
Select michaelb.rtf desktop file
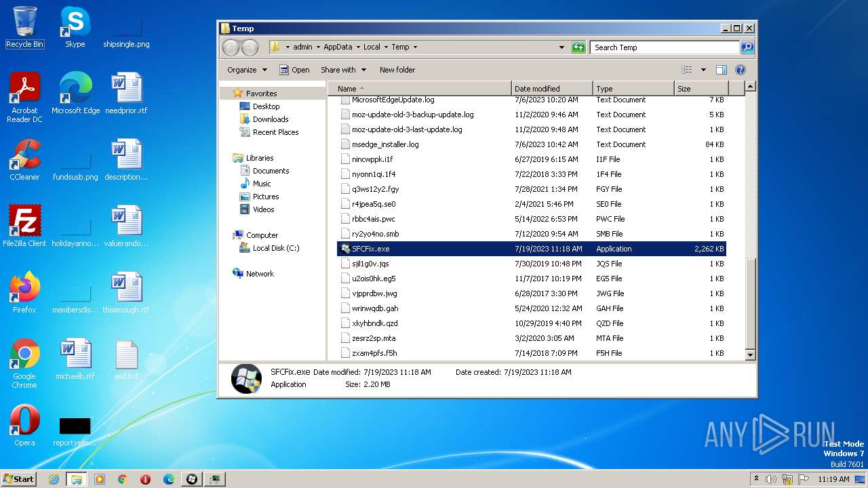click(x=75, y=359)
